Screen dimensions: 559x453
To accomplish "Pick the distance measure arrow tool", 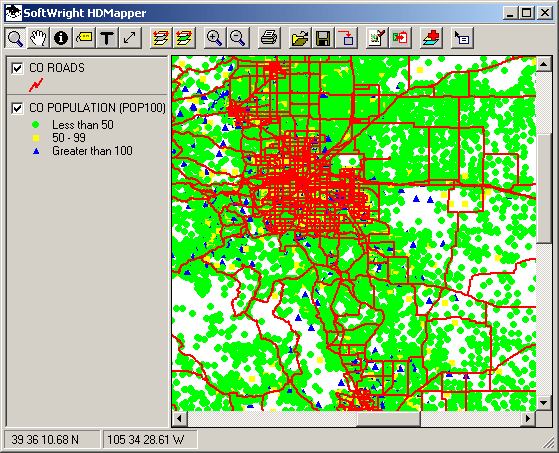I will point(130,38).
